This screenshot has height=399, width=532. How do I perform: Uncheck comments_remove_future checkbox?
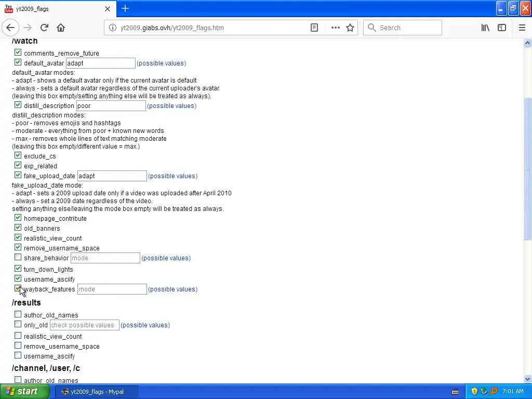point(18,52)
